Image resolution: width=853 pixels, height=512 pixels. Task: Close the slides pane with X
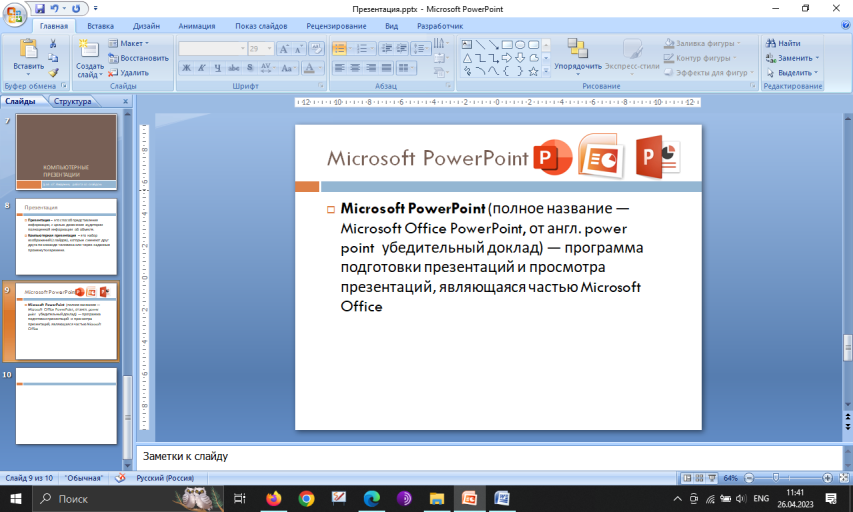pyautogui.click(x=125, y=101)
